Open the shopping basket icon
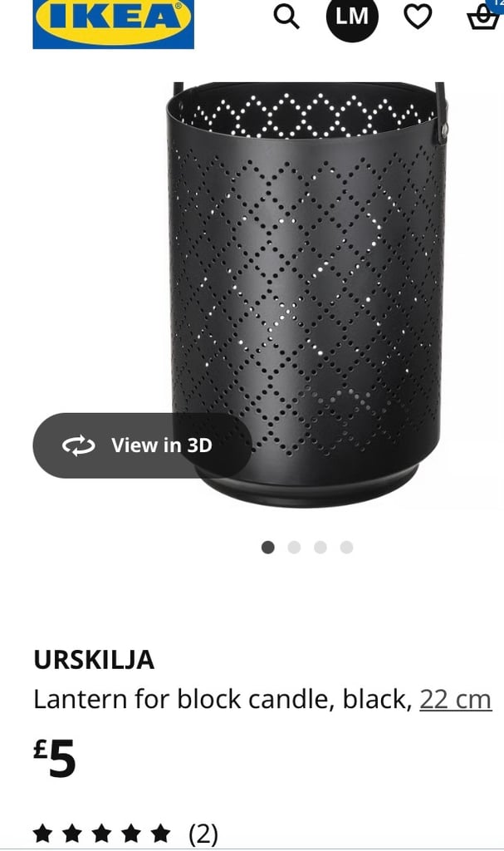This screenshot has width=504, height=851. 483,17
